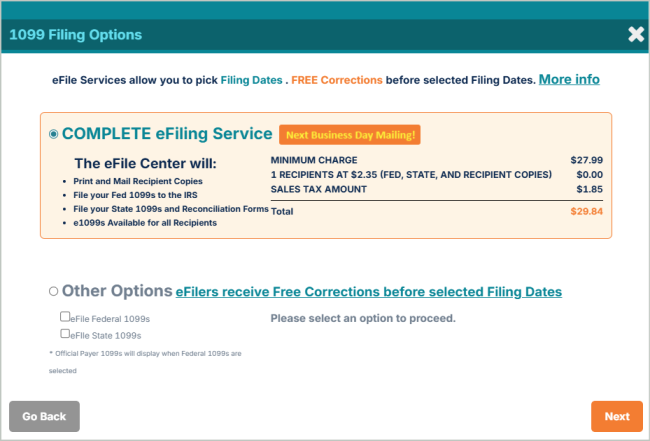Click the teal Filing Dates text
Image resolution: width=650 pixels, height=441 pixels.
(251, 80)
